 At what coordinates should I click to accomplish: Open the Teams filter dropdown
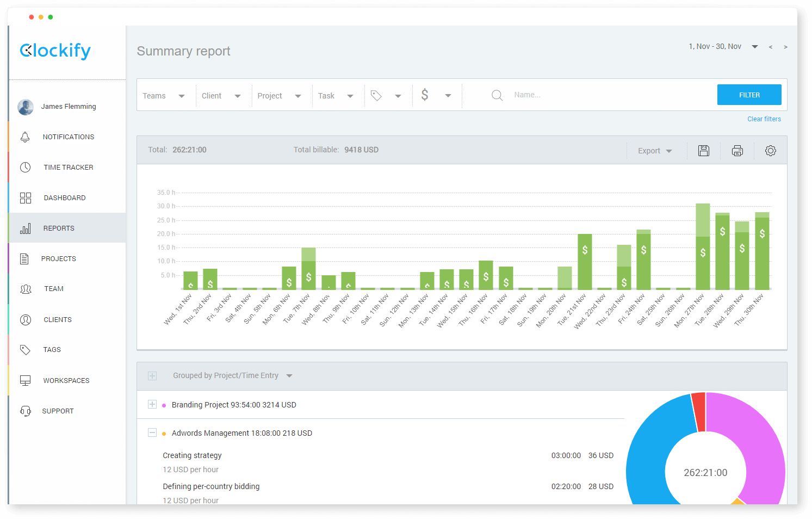tap(164, 96)
